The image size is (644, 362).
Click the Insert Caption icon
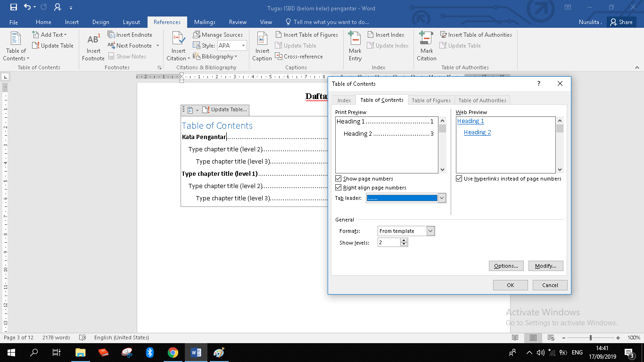[262, 40]
